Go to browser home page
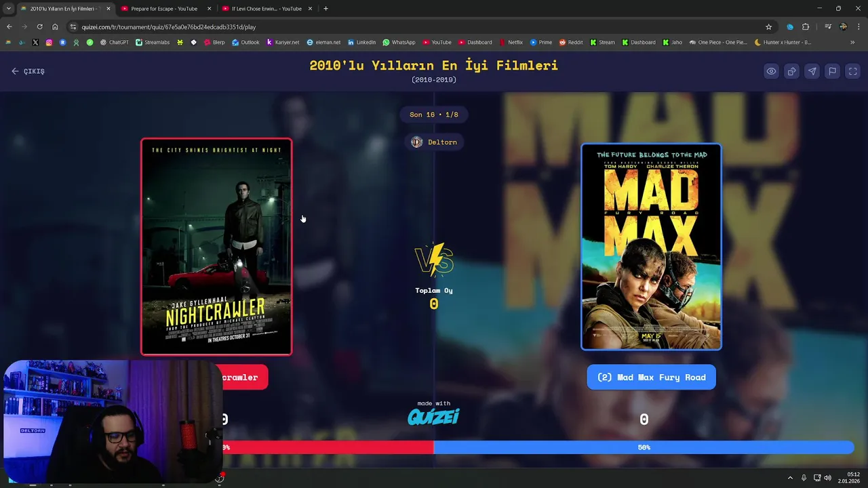Image resolution: width=868 pixels, height=488 pixels. [55, 27]
